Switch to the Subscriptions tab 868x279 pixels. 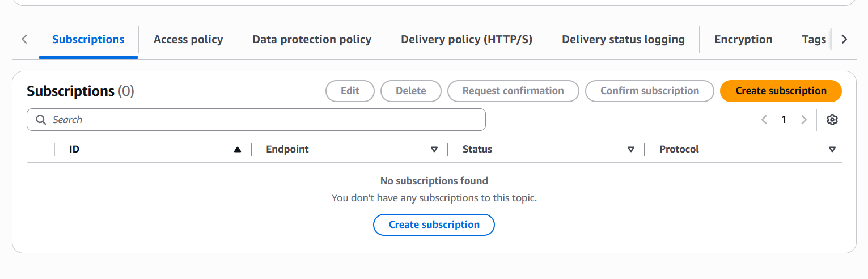click(88, 40)
